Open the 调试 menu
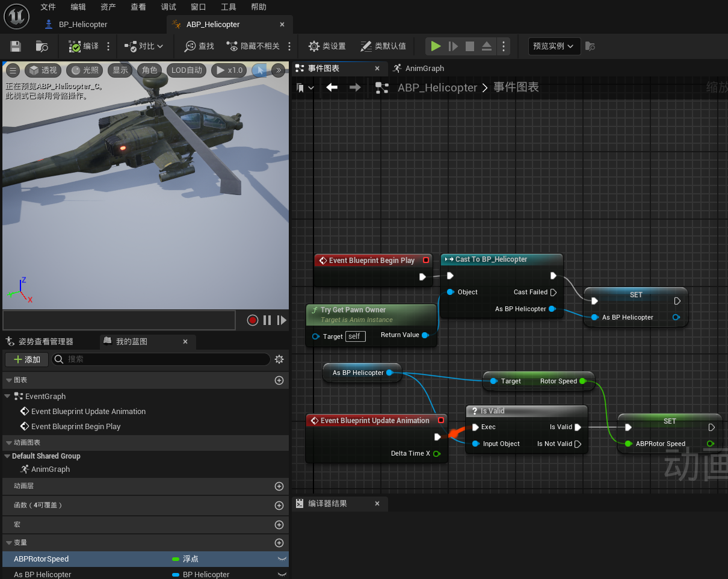 168,7
